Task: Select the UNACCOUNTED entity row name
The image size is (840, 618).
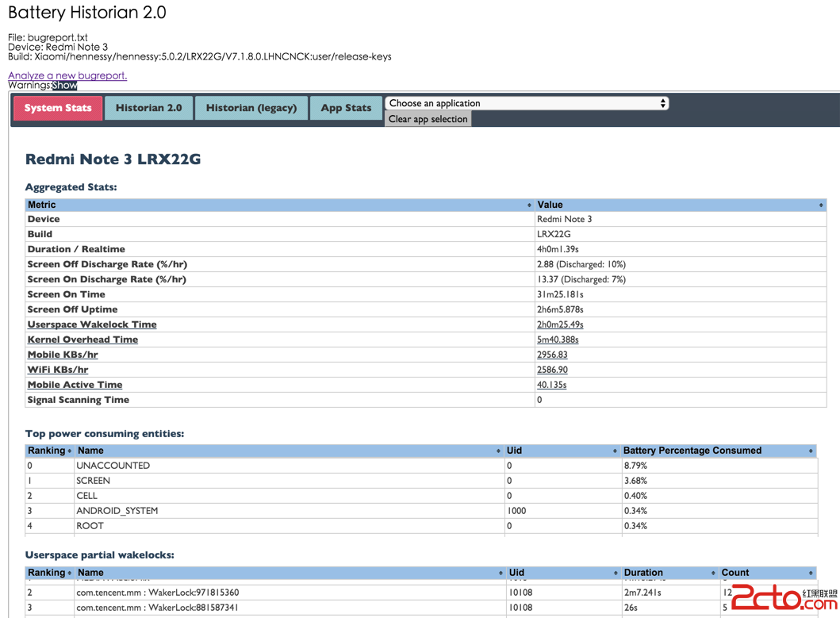Action: click(113, 466)
